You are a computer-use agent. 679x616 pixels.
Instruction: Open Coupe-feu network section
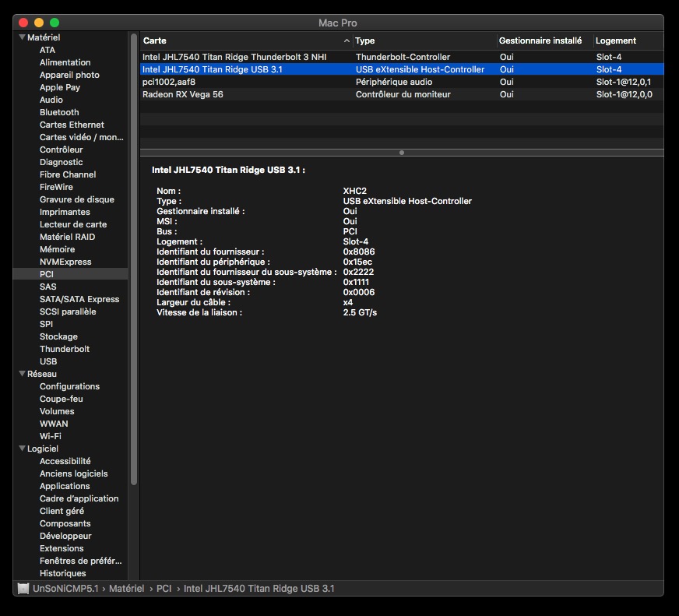pyautogui.click(x=61, y=399)
